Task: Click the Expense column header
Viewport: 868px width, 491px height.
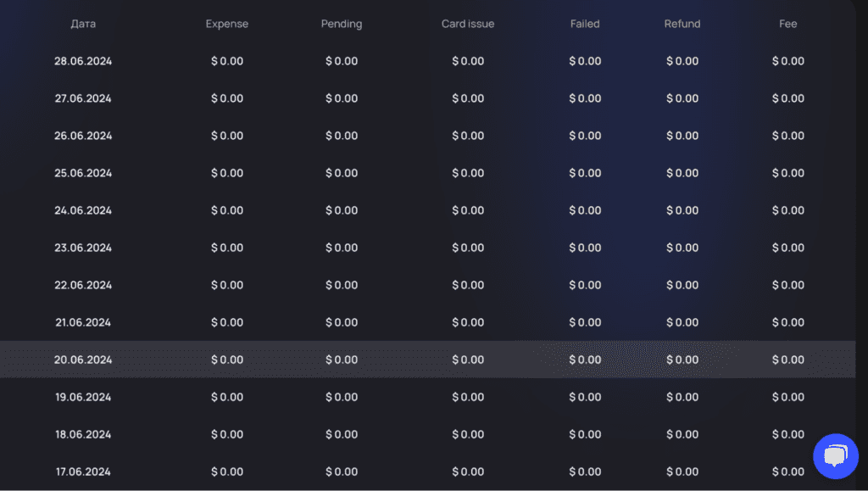Action: click(x=227, y=24)
